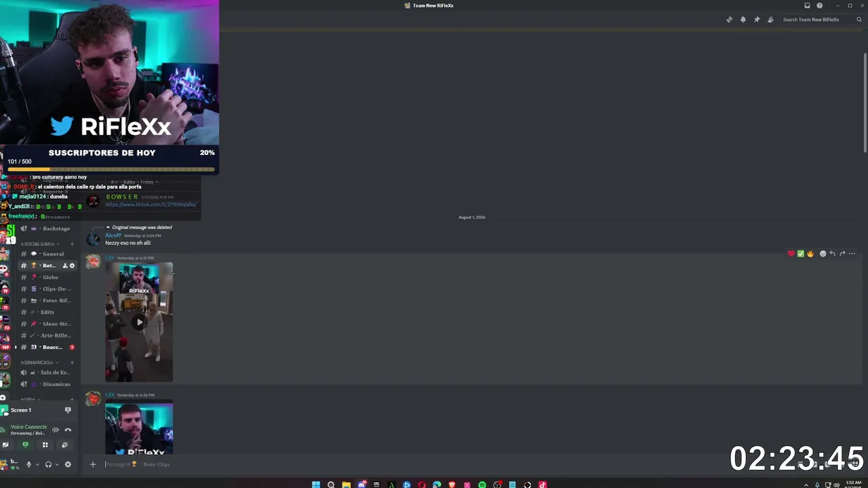Join the Backstage voice channel

pyautogui.click(x=49, y=228)
